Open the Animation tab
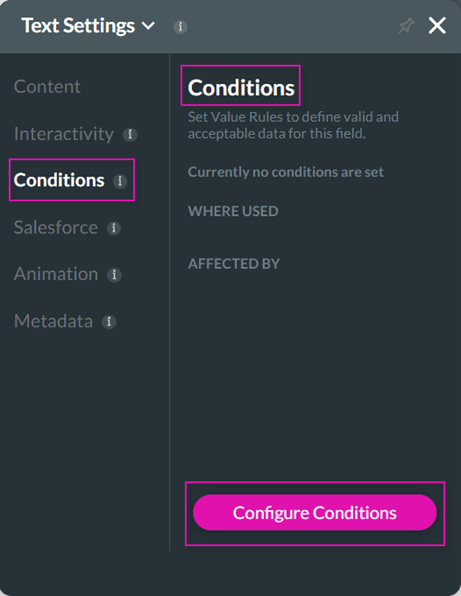Image resolution: width=461 pixels, height=596 pixels. 56,274
